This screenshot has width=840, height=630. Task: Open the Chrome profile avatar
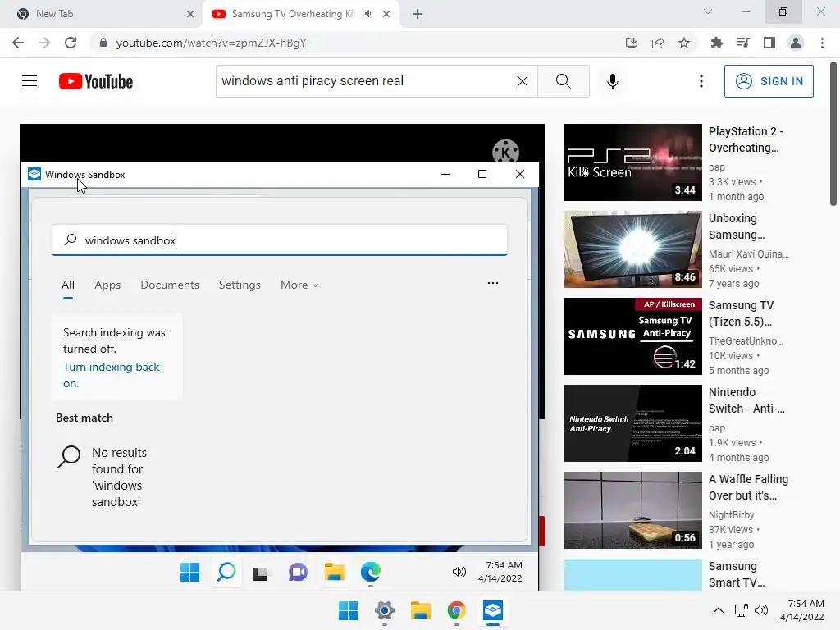pyautogui.click(x=796, y=43)
